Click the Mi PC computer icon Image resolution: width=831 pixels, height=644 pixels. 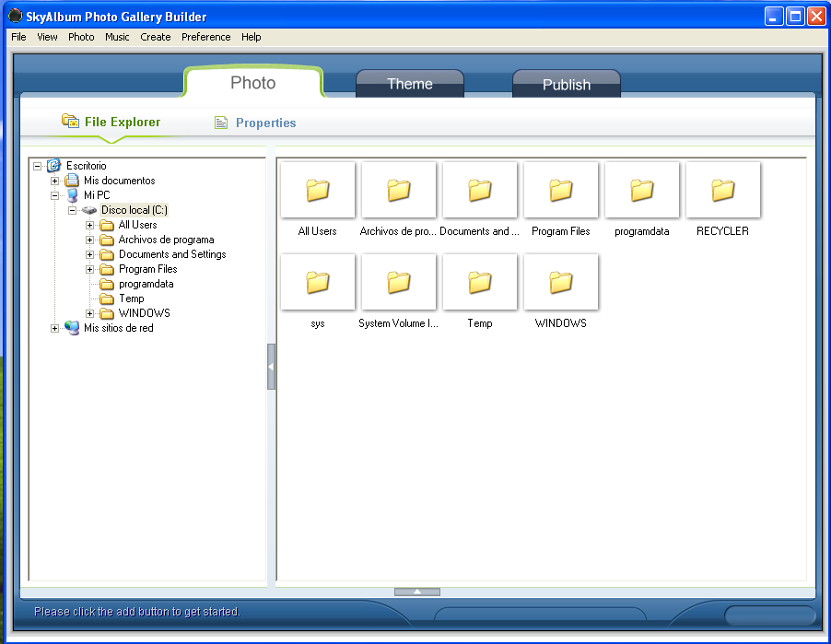(x=72, y=195)
